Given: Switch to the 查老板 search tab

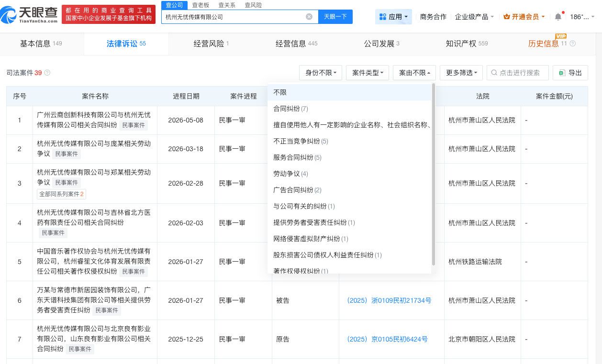Looking at the screenshot, I should point(201,5).
